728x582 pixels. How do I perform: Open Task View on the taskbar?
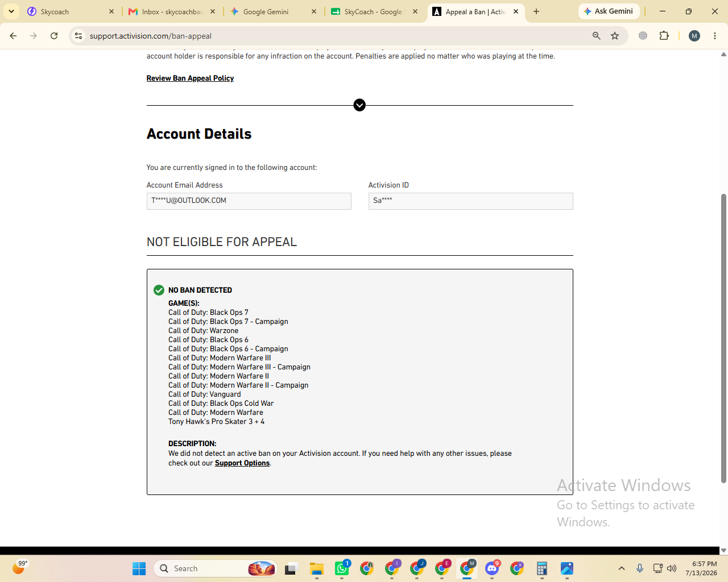click(292, 568)
